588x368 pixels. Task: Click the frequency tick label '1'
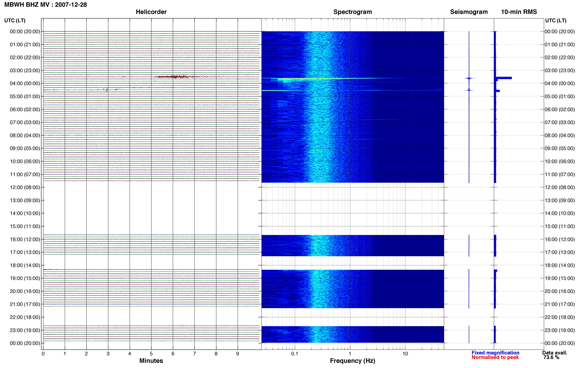pos(350,354)
